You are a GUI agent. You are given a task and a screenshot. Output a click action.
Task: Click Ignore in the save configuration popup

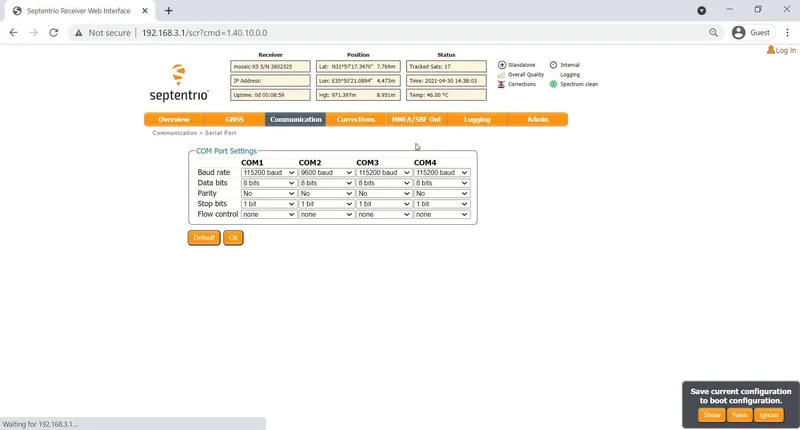coord(769,415)
